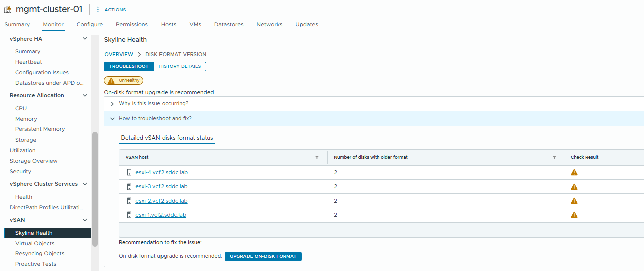Click the warning icon for esxi-1 row
The image size is (644, 271).
click(x=574, y=215)
